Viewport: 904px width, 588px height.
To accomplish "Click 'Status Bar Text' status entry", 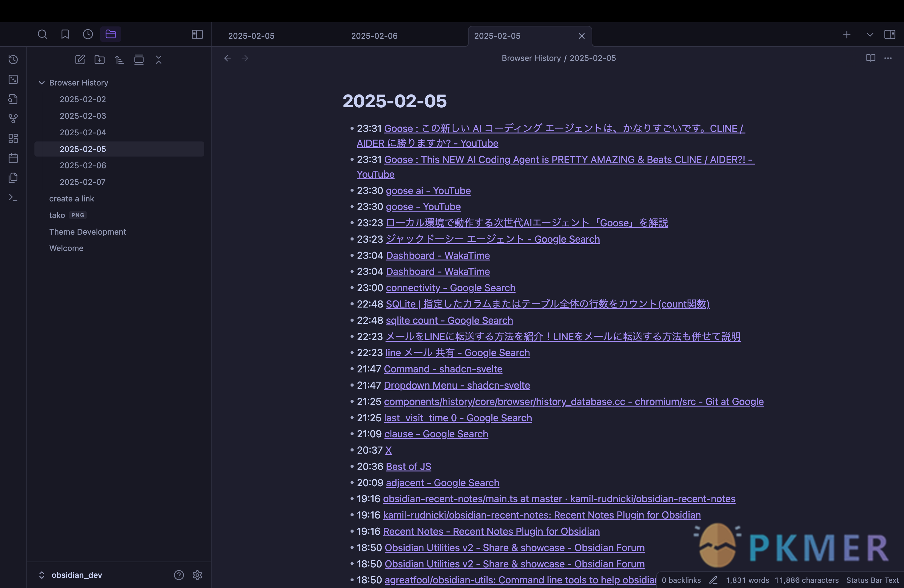I will point(872,580).
